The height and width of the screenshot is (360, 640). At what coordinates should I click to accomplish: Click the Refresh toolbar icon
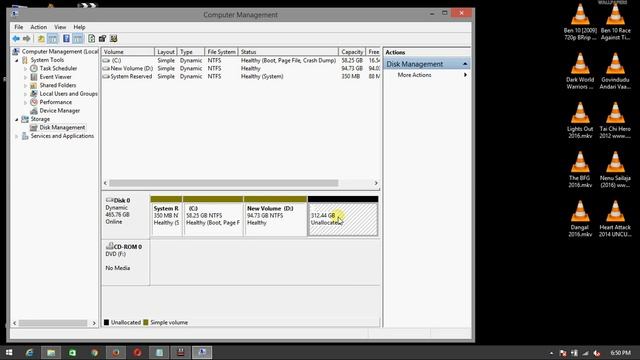91,39
